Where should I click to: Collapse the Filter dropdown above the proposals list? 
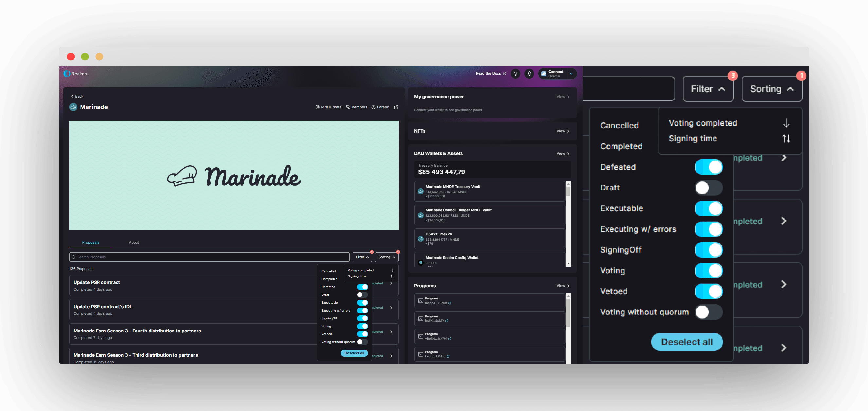[362, 257]
